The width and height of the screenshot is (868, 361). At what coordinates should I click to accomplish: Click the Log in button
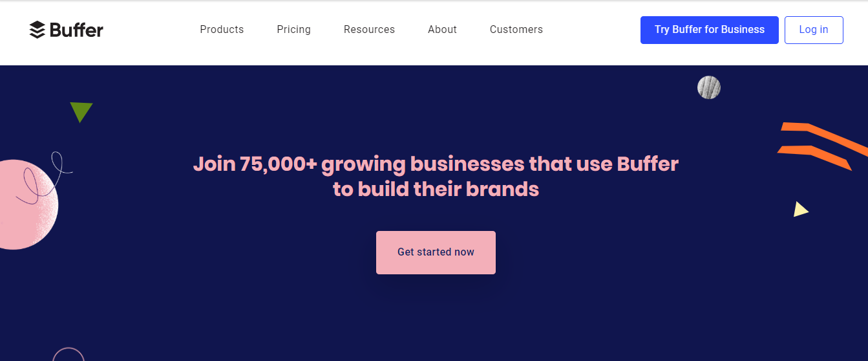click(814, 30)
